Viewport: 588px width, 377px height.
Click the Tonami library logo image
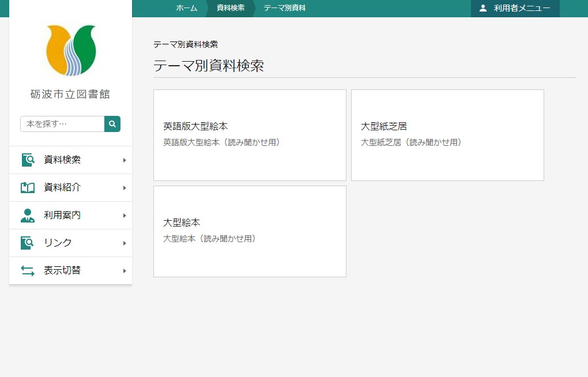(x=71, y=50)
